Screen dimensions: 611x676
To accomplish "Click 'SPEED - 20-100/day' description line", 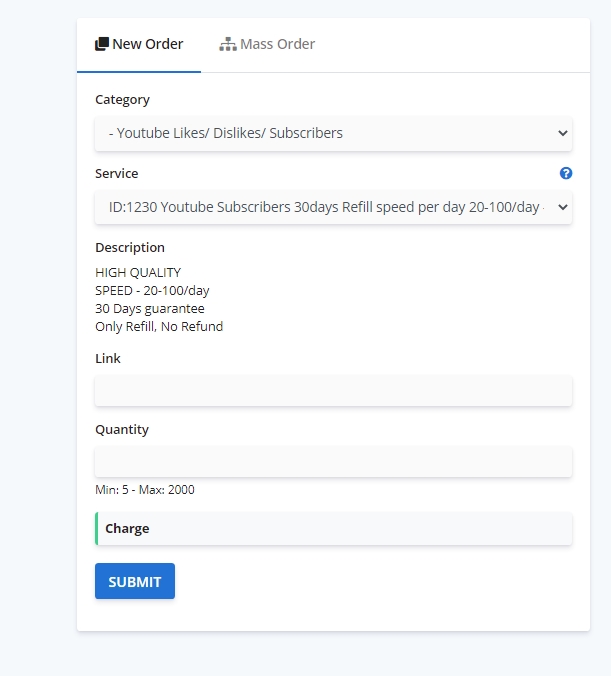I will tap(152, 291).
